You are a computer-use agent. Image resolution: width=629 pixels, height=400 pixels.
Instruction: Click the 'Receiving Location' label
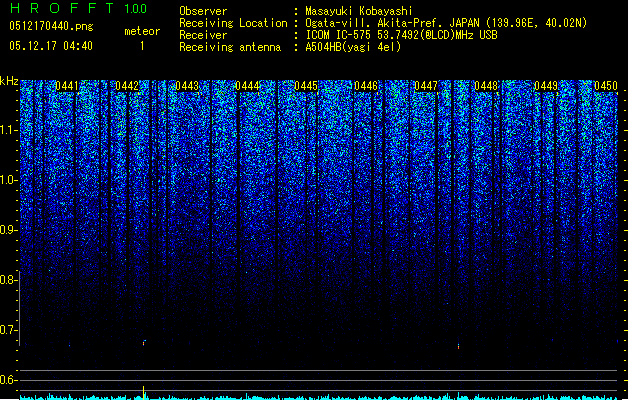click(233, 23)
